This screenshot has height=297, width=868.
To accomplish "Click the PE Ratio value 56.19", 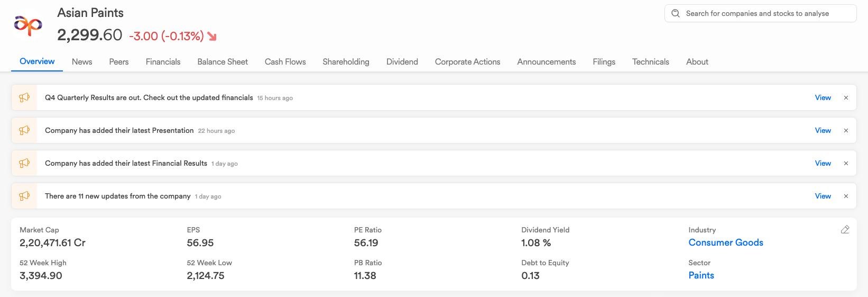I will pos(366,242).
